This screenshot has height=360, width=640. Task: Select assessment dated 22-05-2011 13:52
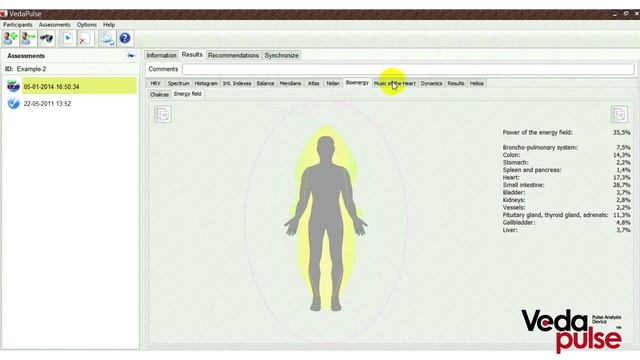click(47, 104)
